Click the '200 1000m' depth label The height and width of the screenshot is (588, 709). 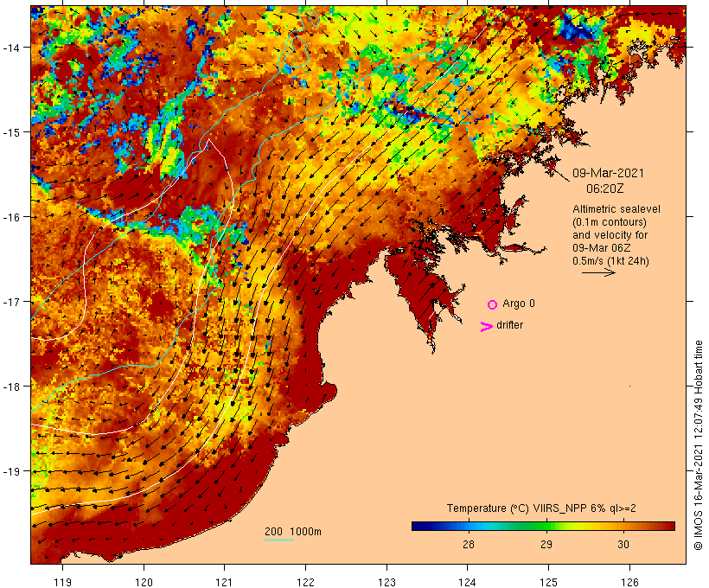(x=293, y=532)
